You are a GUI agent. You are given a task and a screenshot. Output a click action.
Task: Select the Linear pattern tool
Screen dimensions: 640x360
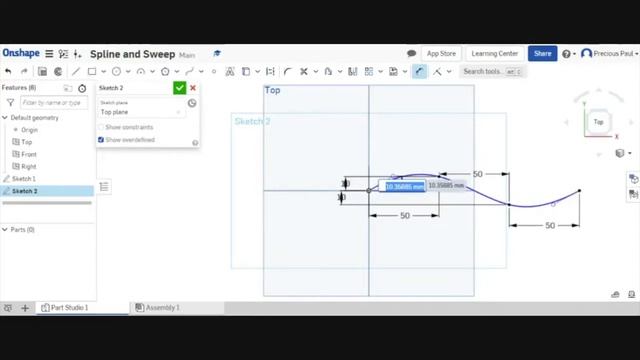[x=369, y=71]
